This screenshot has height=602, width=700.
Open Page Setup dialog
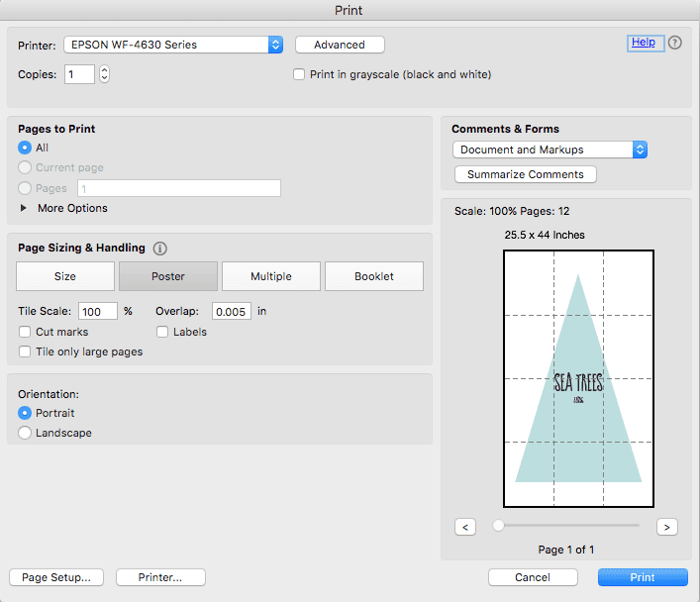click(56, 577)
